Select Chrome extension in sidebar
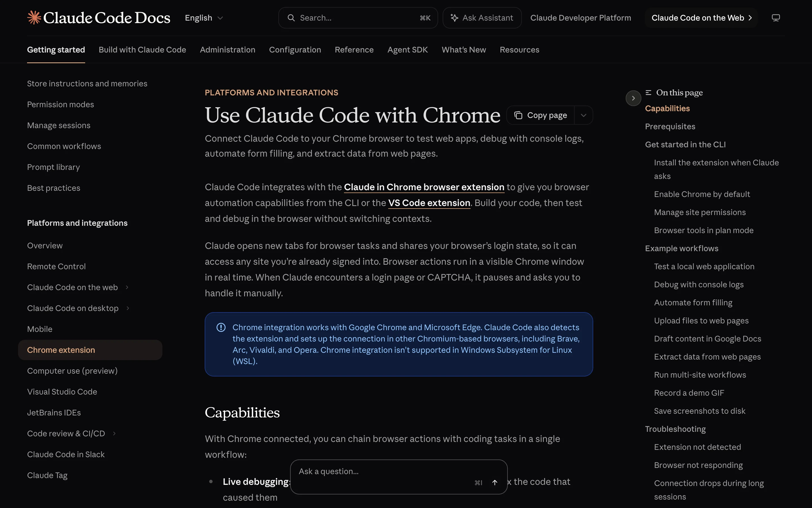 (90, 350)
